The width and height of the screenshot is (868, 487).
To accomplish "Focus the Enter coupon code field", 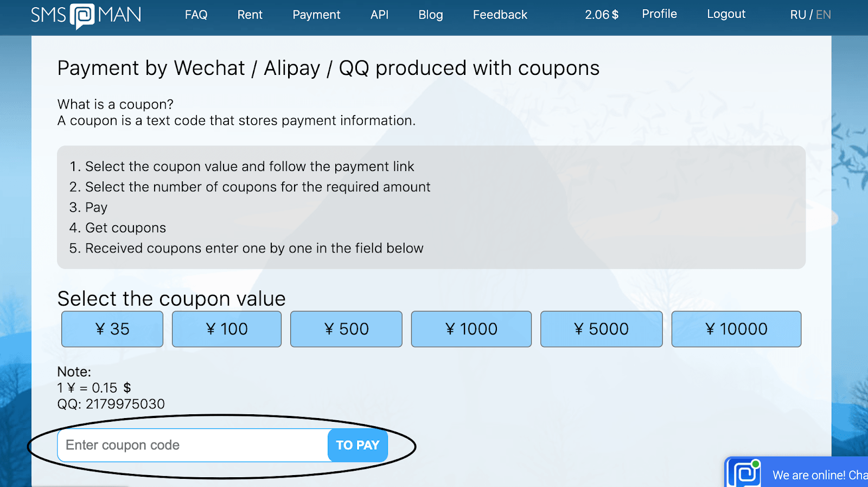I will [193, 445].
